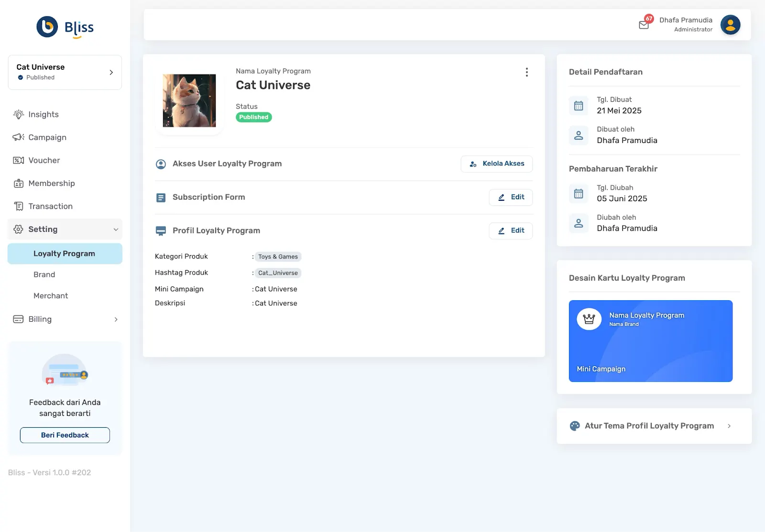765x532 pixels.
Task: Click the feedback illustration image
Action: [x=65, y=370]
